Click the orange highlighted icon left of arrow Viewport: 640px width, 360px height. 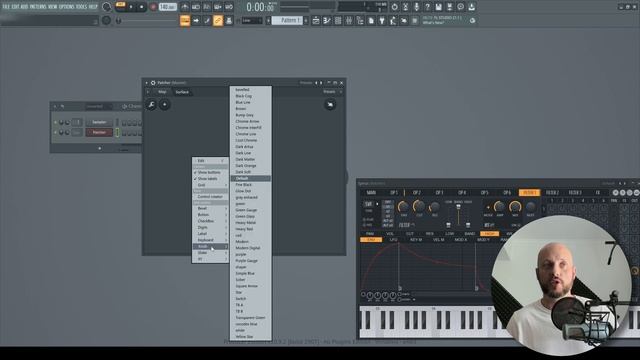pos(185,21)
